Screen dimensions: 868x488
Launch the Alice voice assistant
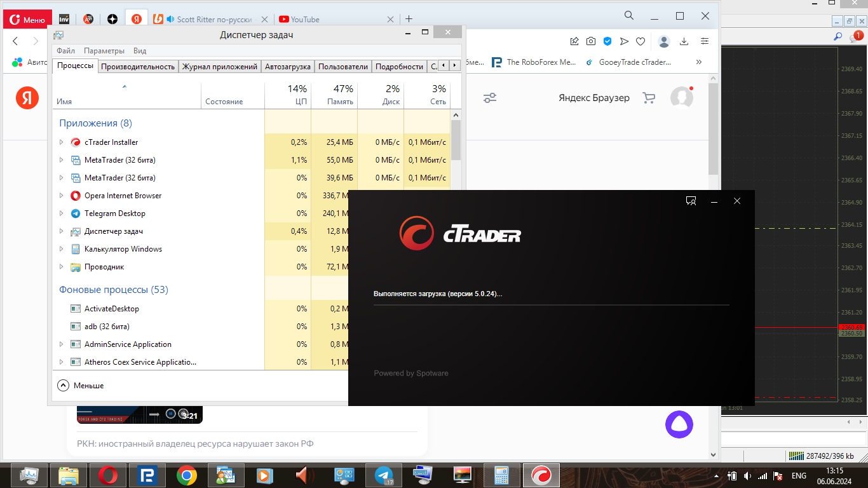(681, 423)
